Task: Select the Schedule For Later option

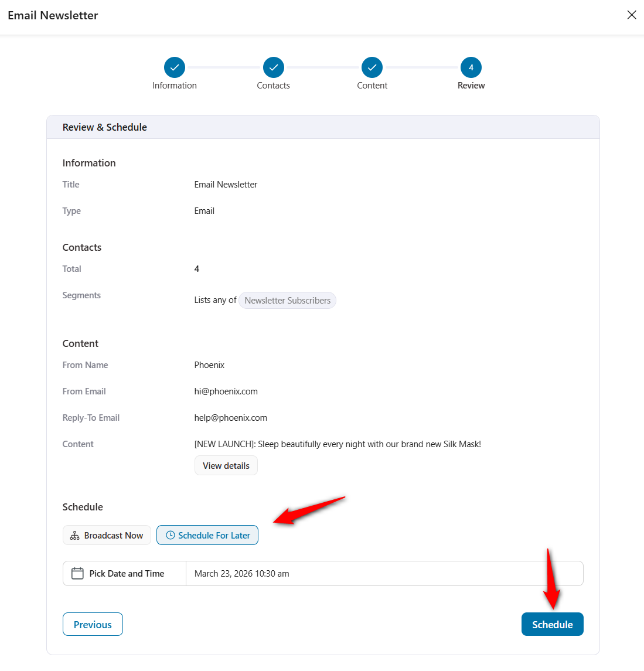Action: coord(207,534)
